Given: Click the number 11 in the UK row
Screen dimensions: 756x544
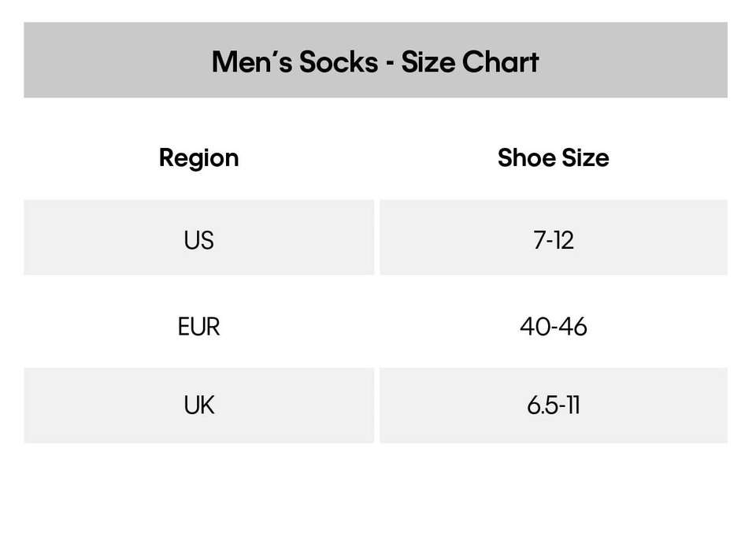Looking at the screenshot, I should pos(571,405).
